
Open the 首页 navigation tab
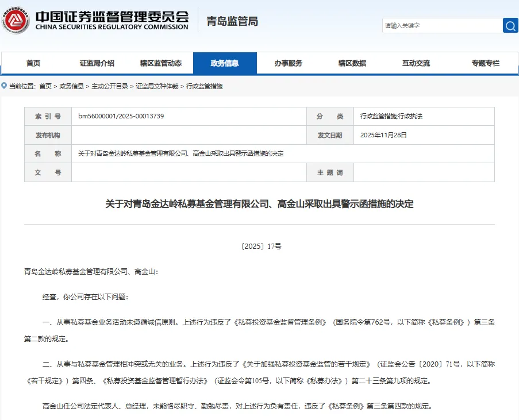point(33,63)
